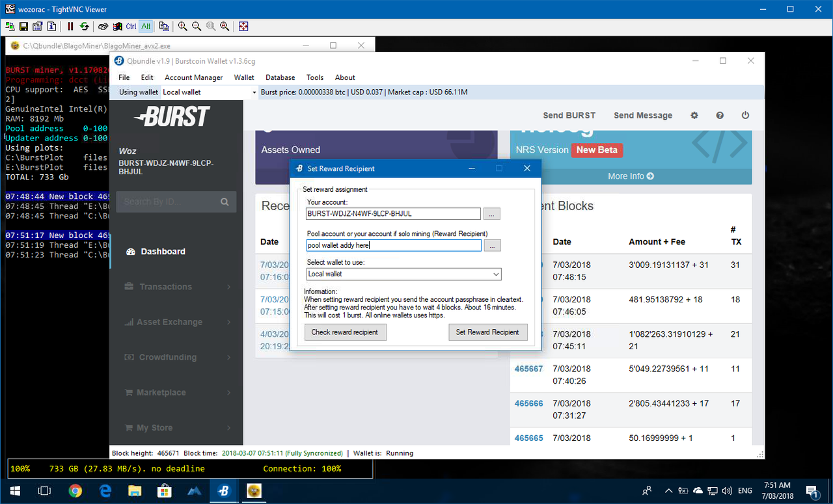
Task: Click the TightVNC refresh screen icon
Action: (x=85, y=27)
